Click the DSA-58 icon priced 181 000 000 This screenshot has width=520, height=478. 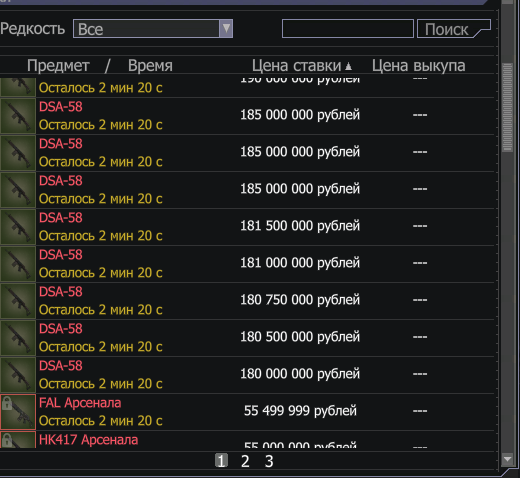click(18, 264)
